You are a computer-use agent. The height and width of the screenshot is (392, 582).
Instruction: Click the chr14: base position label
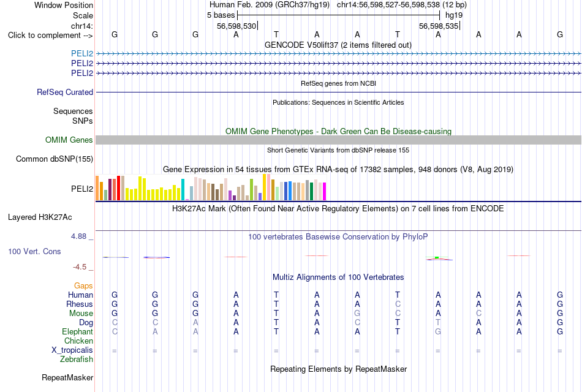pos(82,26)
